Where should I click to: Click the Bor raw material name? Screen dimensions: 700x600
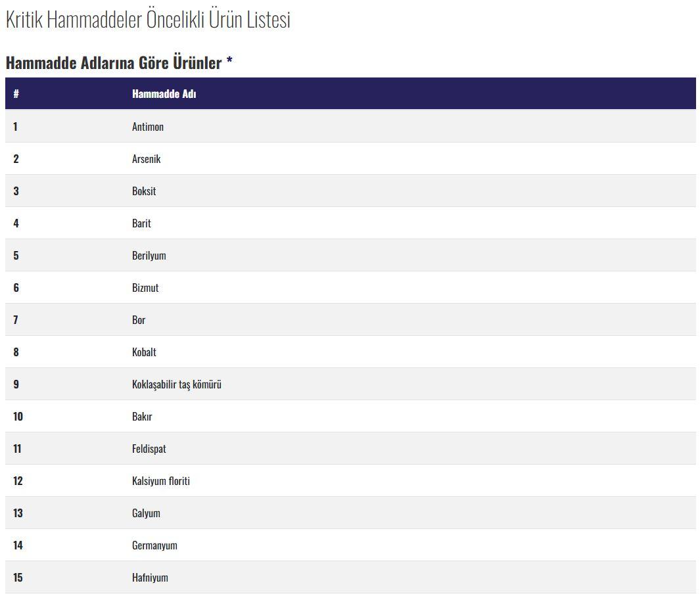click(x=139, y=320)
